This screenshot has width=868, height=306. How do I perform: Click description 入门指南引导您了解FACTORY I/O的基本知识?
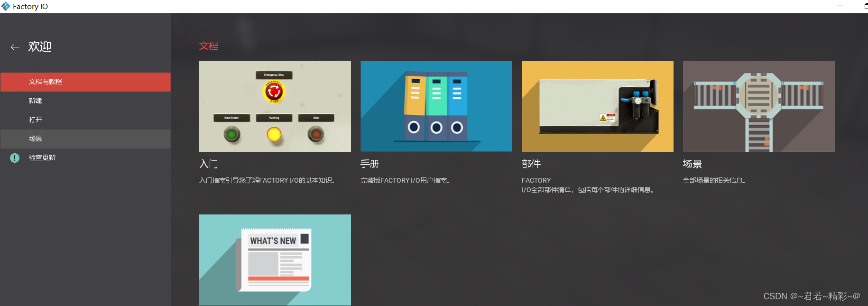click(x=268, y=181)
